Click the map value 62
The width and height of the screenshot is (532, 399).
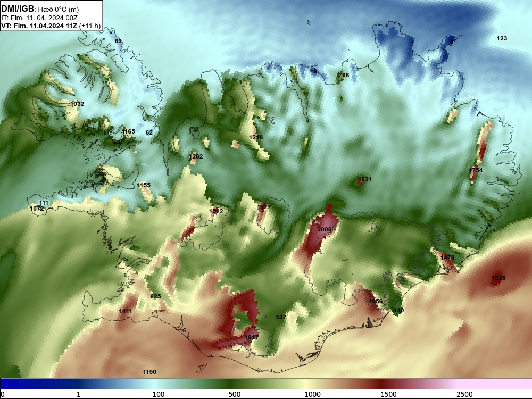click(149, 132)
